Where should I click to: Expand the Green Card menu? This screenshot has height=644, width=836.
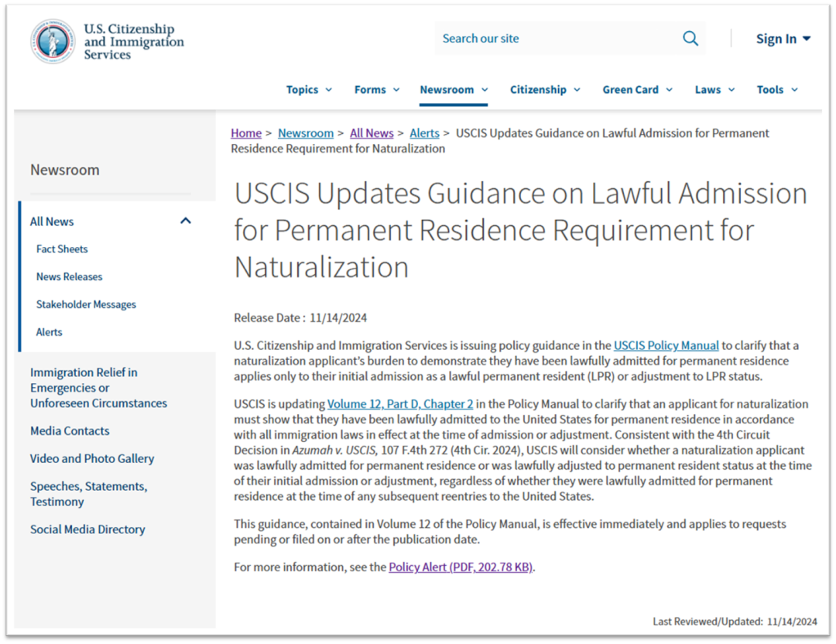637,90
